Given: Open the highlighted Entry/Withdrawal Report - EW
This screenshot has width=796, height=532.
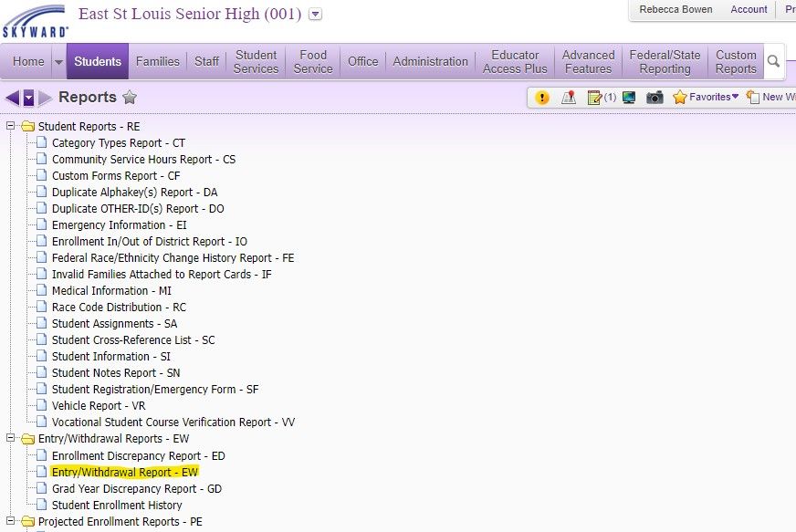Looking at the screenshot, I should pyautogui.click(x=124, y=472).
